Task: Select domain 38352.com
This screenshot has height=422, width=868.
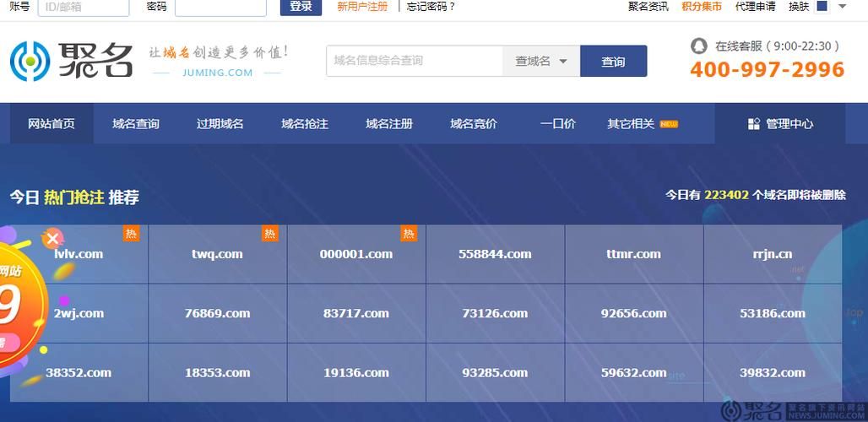Action: [79, 373]
